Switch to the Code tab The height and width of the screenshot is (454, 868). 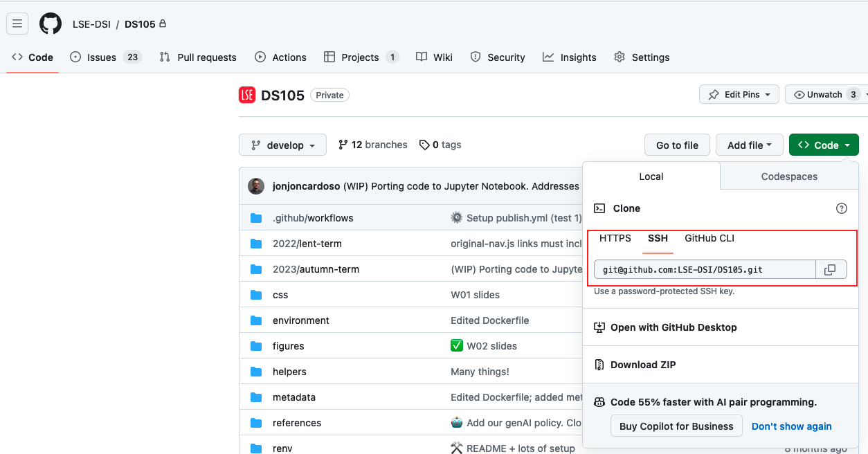33,57
